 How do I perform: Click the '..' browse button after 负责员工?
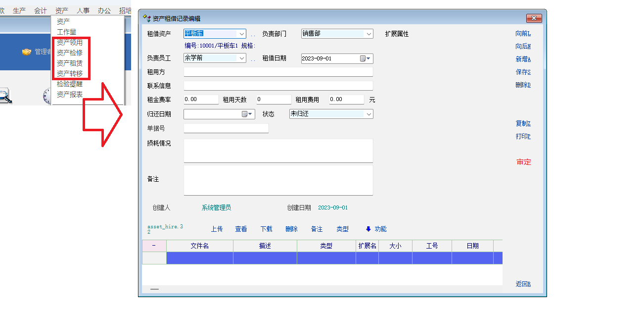253,58
